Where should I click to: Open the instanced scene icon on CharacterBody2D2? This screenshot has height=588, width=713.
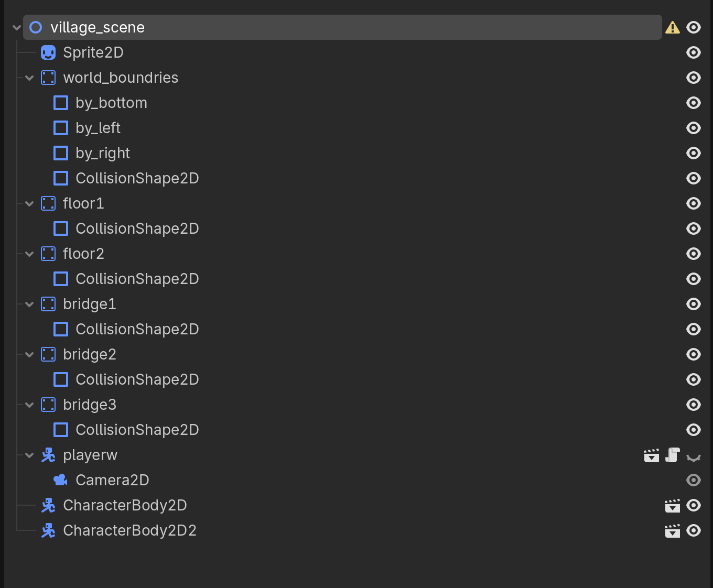pyautogui.click(x=672, y=530)
